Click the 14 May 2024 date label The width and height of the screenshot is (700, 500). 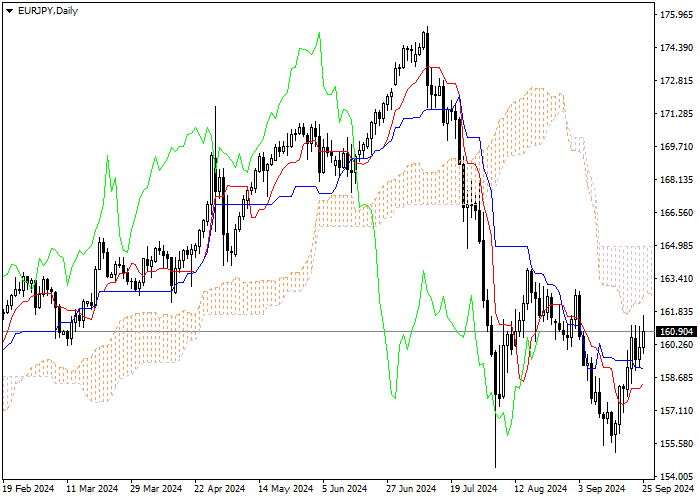tap(285, 489)
